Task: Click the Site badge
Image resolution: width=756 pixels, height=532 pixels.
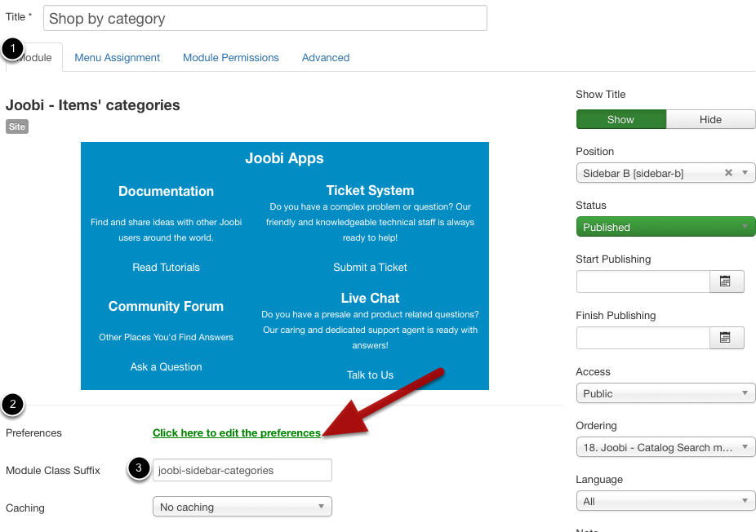Action: coord(17,126)
